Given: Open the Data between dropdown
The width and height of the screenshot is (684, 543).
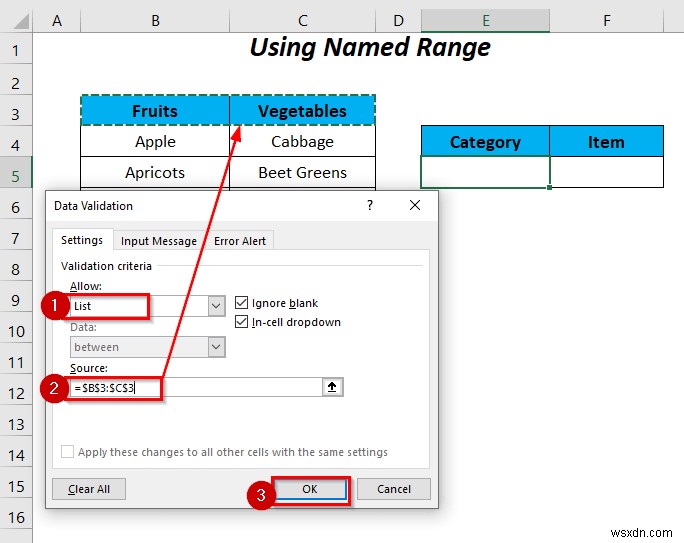Looking at the screenshot, I should click(x=216, y=347).
